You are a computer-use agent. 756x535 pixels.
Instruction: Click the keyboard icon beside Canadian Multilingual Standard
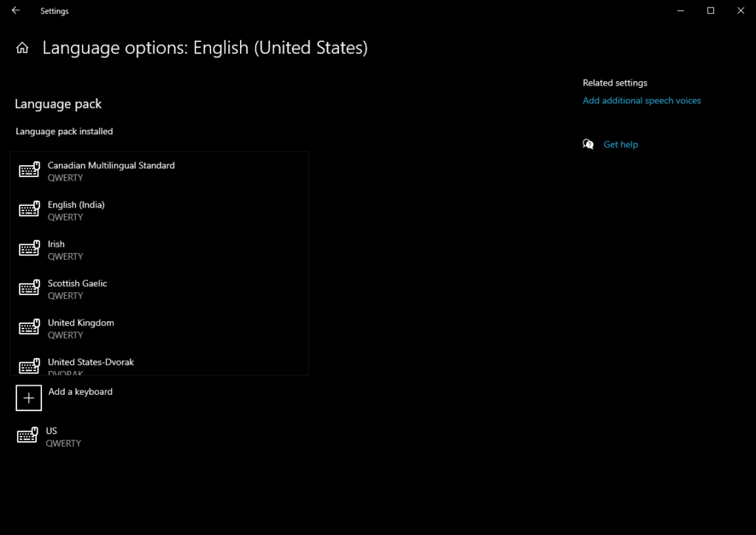pyautogui.click(x=30, y=170)
